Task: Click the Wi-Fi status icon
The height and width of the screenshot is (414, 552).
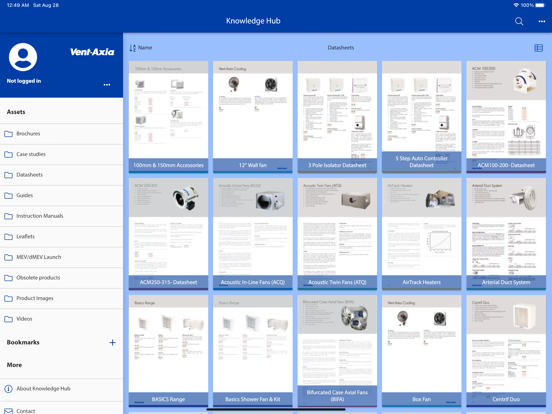Action: 516,5
